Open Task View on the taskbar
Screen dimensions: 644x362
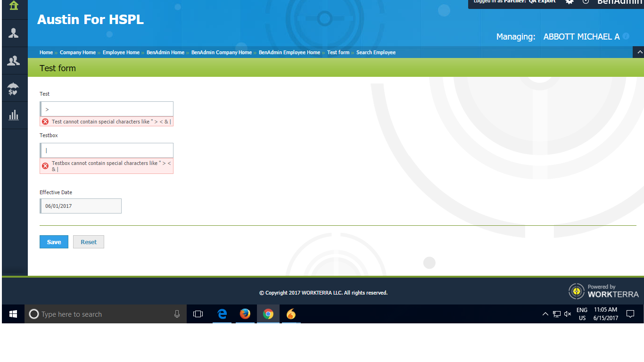198,314
